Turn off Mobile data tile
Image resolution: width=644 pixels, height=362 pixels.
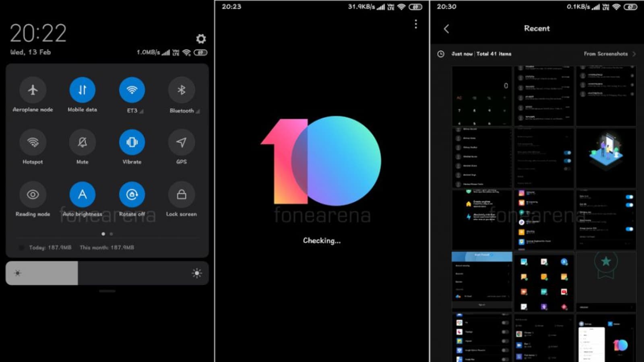[x=83, y=90]
